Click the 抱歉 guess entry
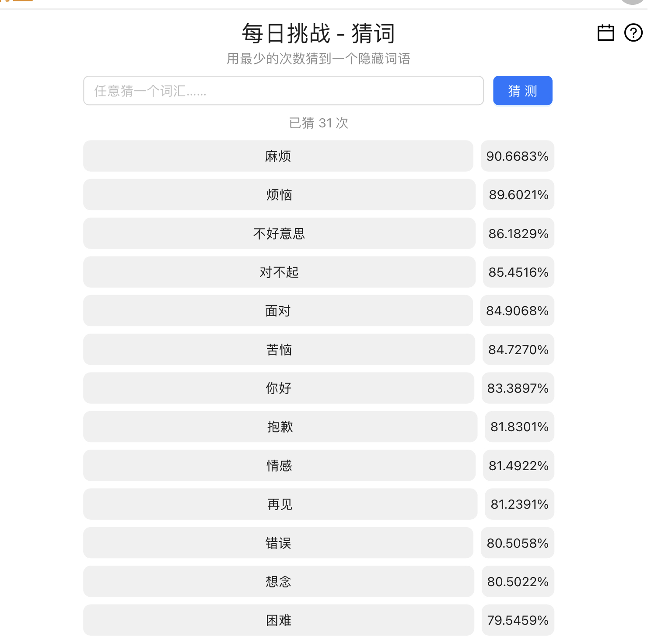672x637 pixels. [x=280, y=427]
